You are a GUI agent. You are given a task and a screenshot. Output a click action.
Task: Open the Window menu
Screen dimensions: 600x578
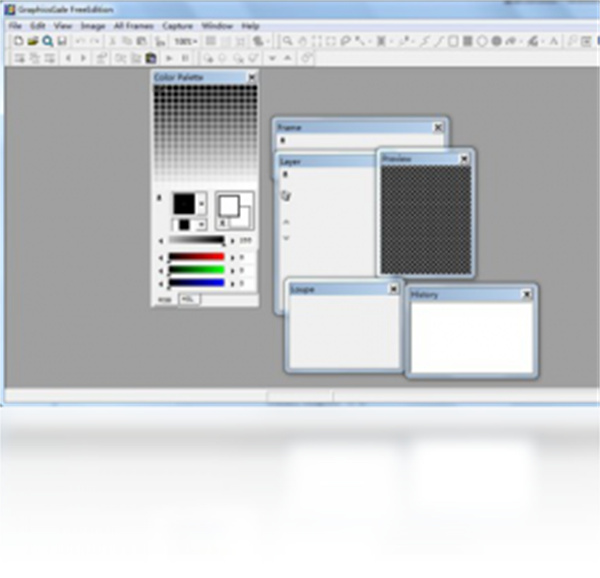tap(217, 26)
